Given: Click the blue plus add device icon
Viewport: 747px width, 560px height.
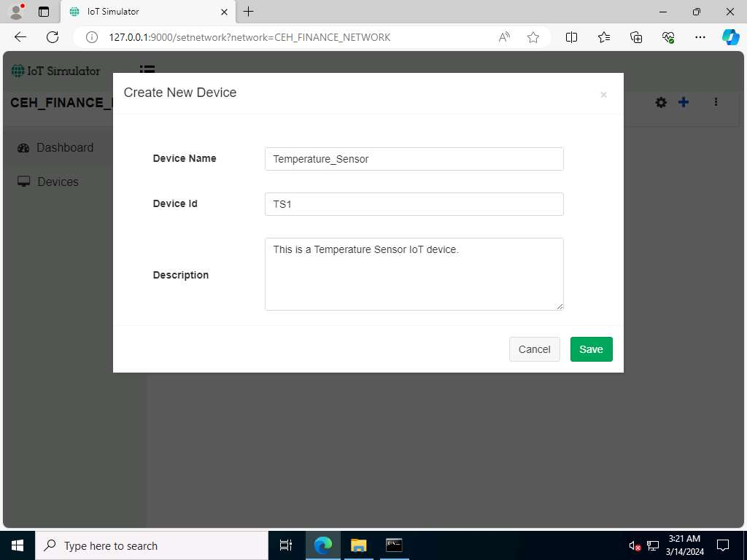Looking at the screenshot, I should click(x=684, y=103).
